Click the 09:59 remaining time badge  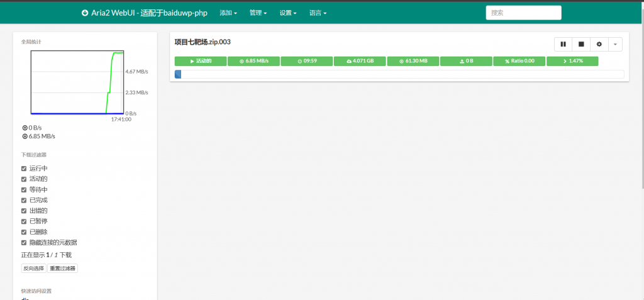pos(307,61)
